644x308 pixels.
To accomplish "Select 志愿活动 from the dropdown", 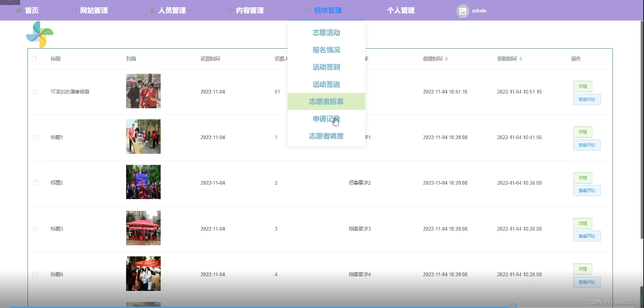I will pyautogui.click(x=326, y=33).
